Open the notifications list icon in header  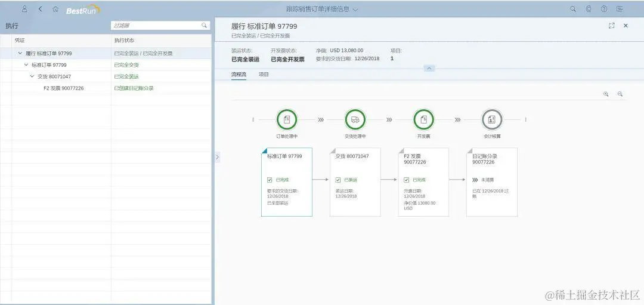point(620,8)
